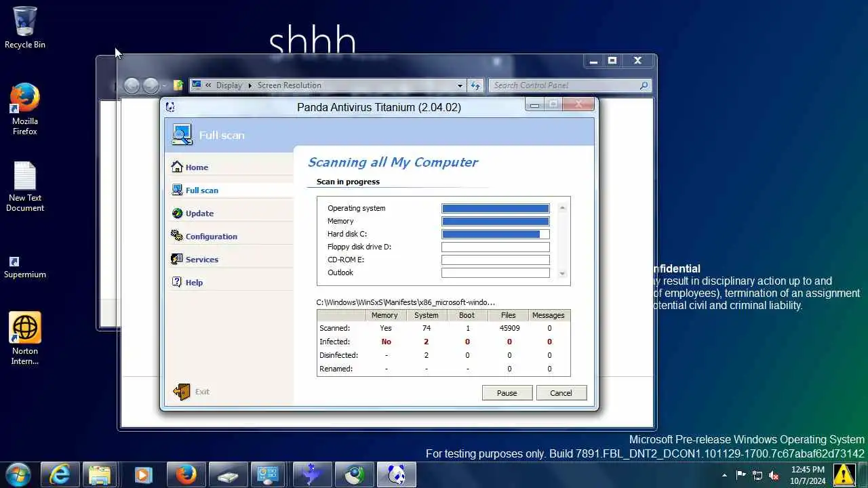Click the taskbar clock showing 12:45 PM
This screenshot has height=488, width=868.
coord(808,475)
